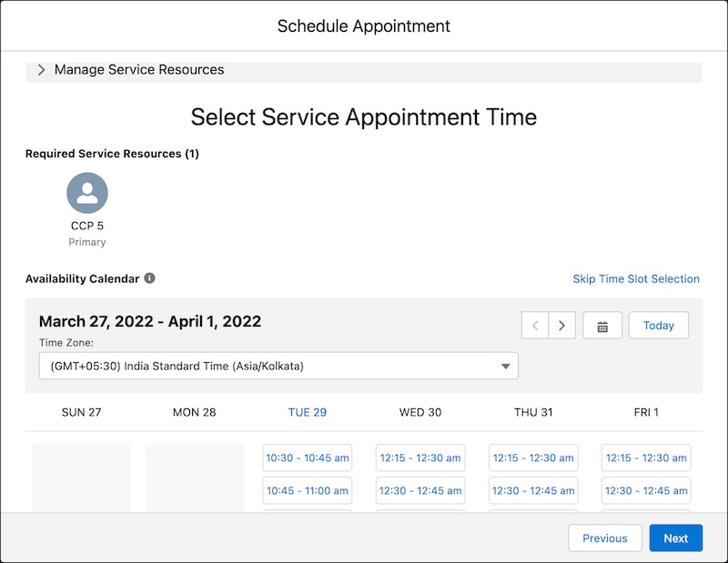
Task: Click Select Service Appointment Time heading
Action: tap(363, 117)
